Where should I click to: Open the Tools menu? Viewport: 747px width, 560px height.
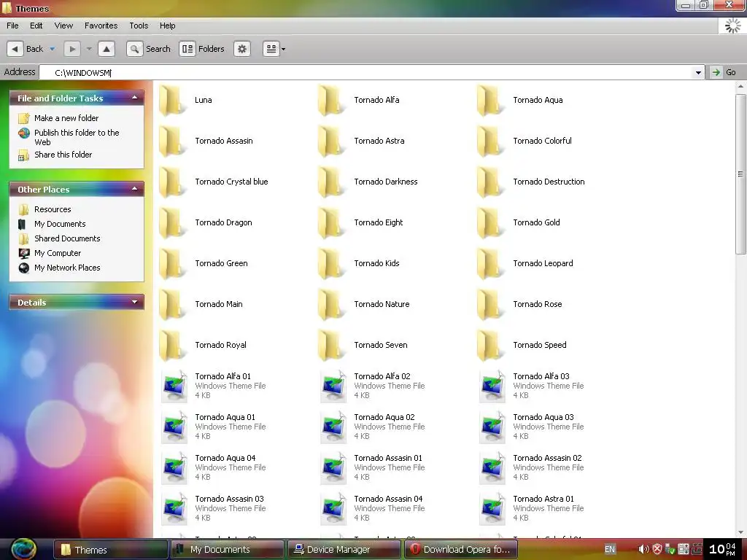[139, 26]
